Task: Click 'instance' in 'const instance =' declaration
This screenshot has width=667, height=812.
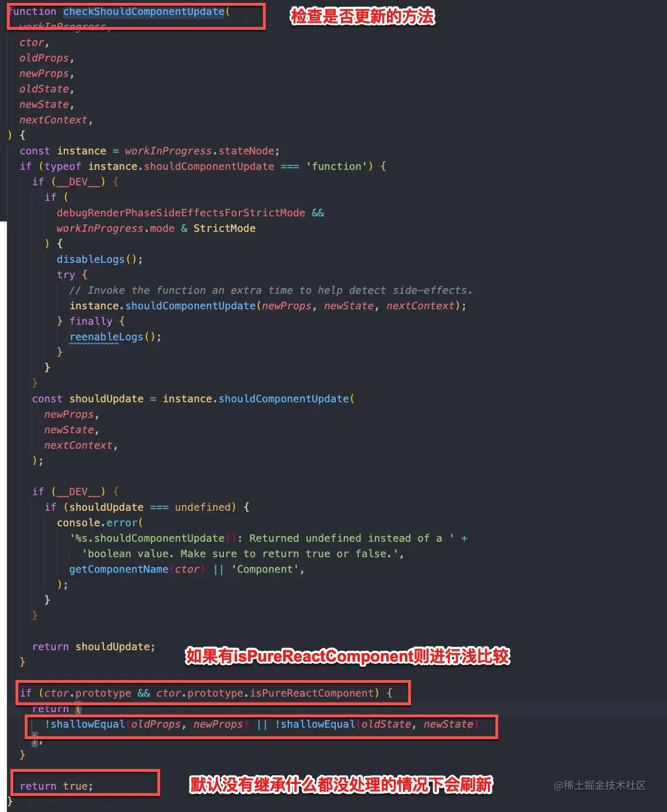Action: pos(82,151)
